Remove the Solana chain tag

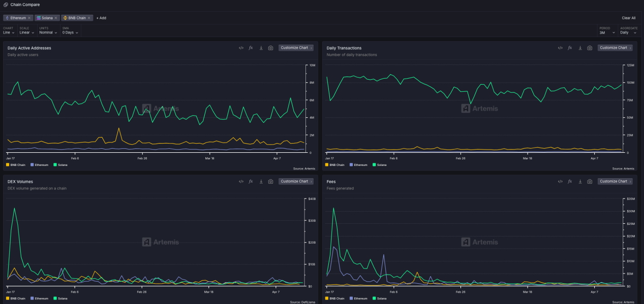point(56,18)
